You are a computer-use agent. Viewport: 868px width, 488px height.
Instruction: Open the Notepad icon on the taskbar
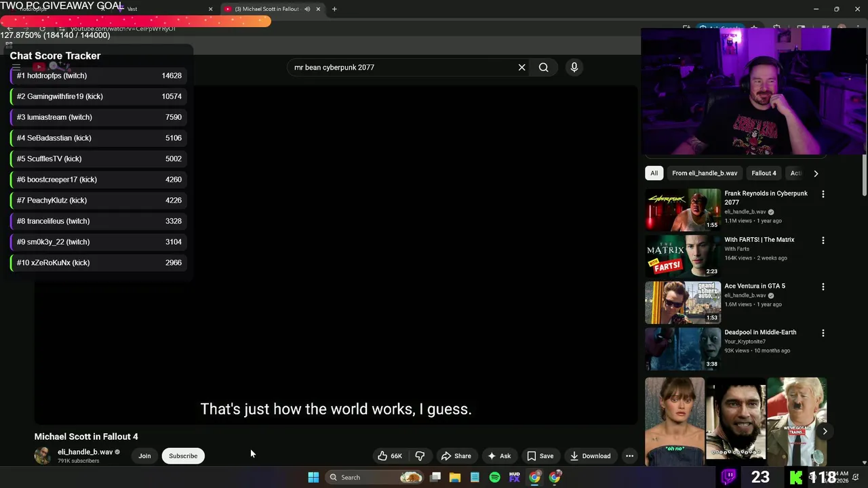(475, 477)
